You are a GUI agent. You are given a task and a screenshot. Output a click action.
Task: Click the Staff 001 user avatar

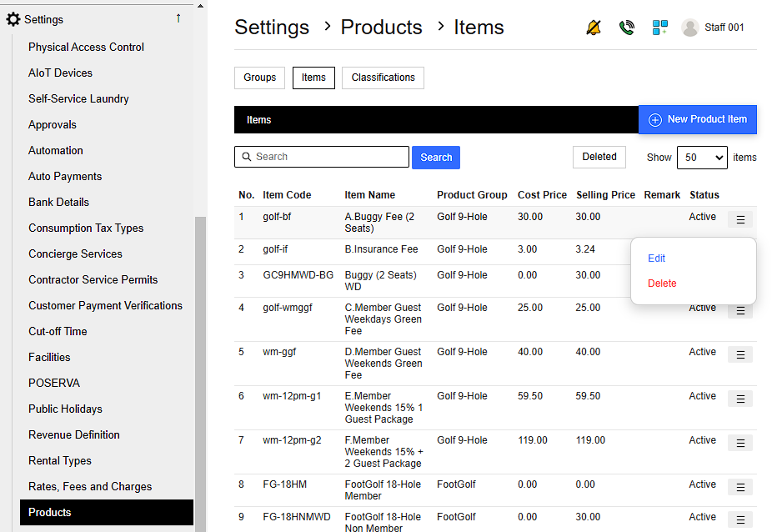tap(689, 28)
